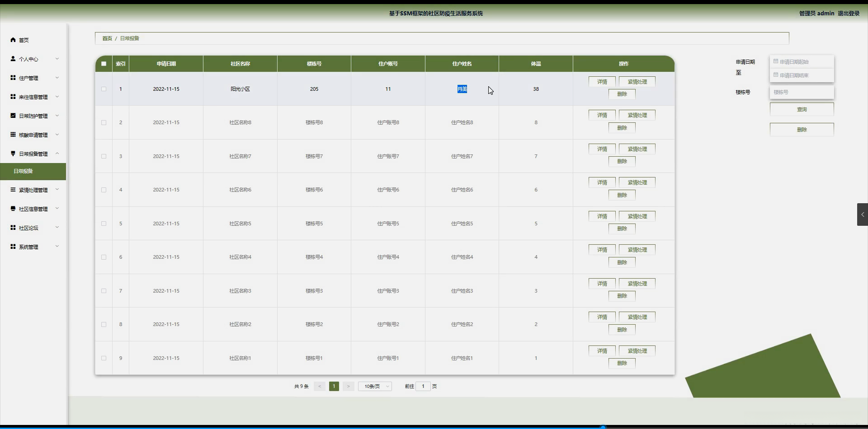Image resolution: width=868 pixels, height=429 pixels.
Task: Collapse 日常报备管理 using its chevron
Action: click(x=57, y=154)
